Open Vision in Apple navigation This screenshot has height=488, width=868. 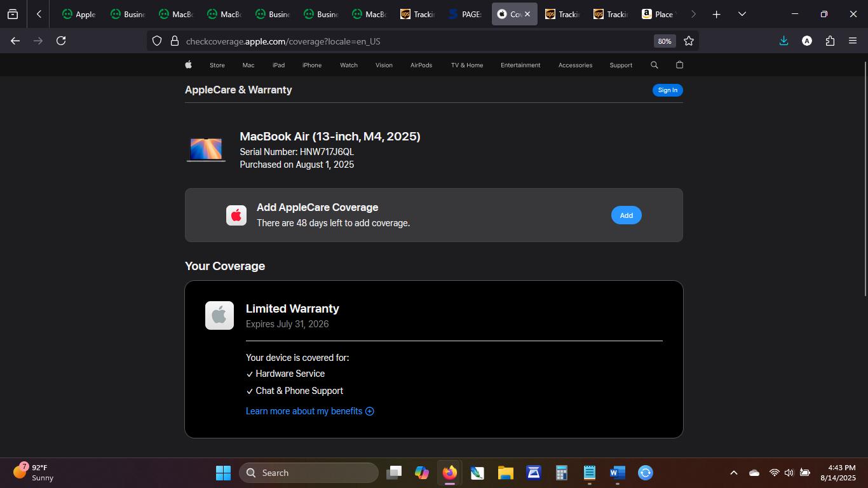[384, 65]
